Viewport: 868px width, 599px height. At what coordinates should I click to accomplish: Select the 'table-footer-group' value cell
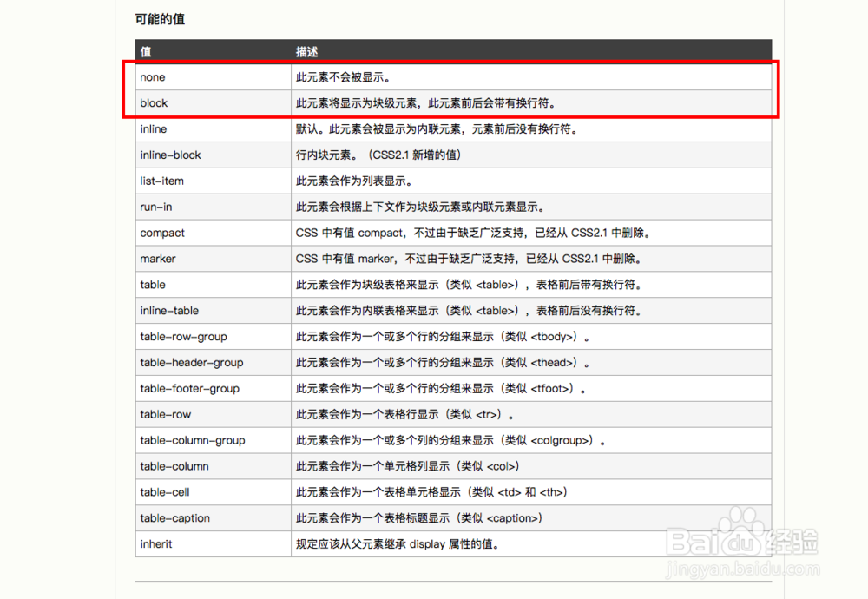214,389
